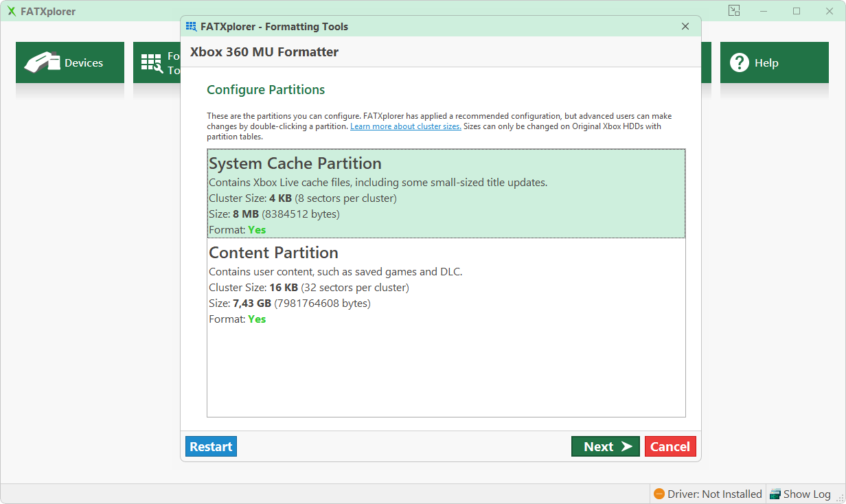Click the orange driver status icon
Image resolution: width=846 pixels, height=504 pixels.
659,494
